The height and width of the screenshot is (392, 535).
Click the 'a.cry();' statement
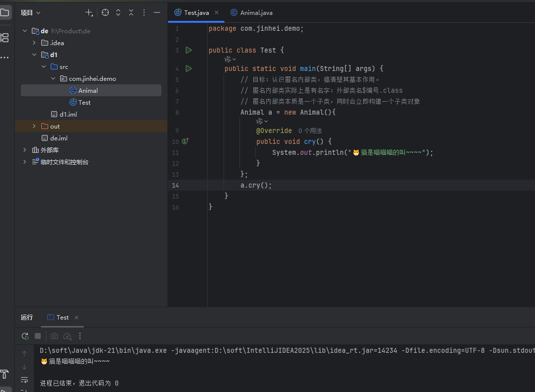click(x=256, y=186)
